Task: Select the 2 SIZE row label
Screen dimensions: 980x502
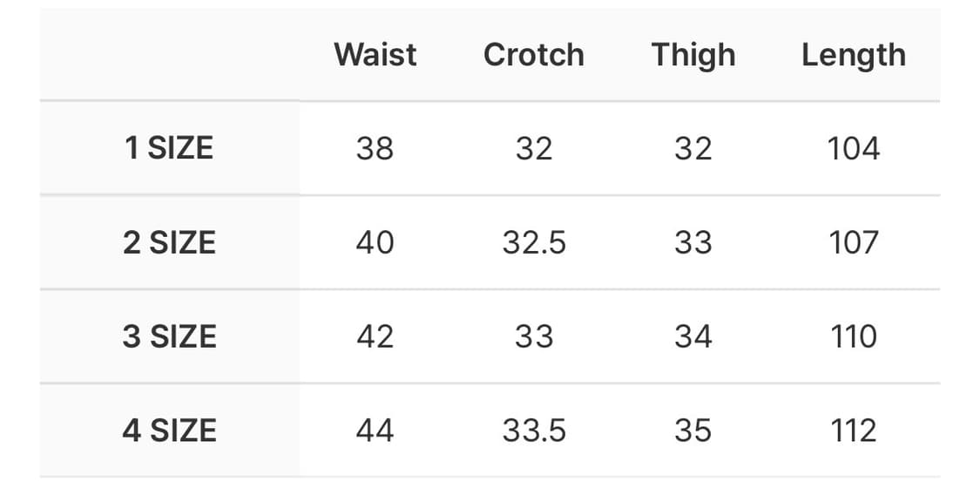Action: pyautogui.click(x=169, y=242)
